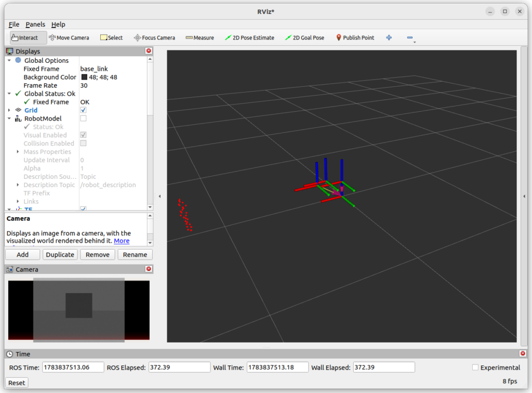Collapse the Global Options tree node
This screenshot has height=393, width=532.
point(9,60)
